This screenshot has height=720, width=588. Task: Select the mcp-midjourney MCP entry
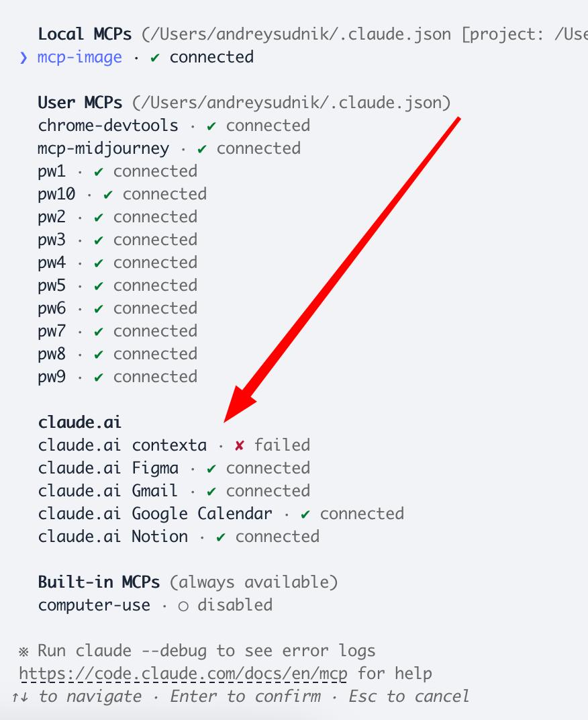click(x=103, y=148)
